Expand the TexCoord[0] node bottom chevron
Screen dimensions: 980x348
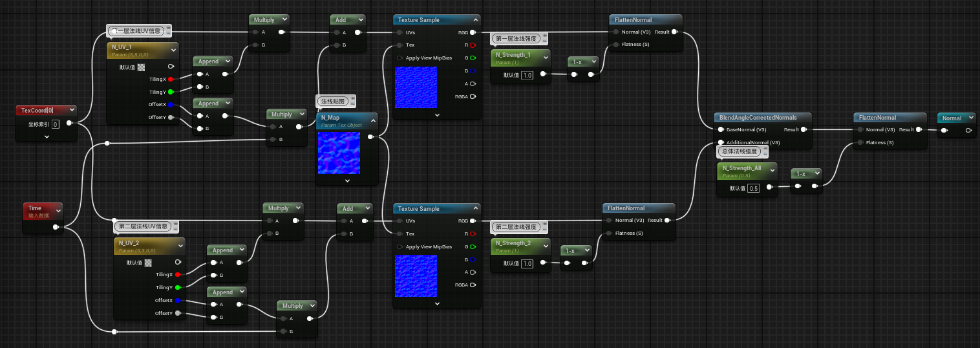(47, 137)
